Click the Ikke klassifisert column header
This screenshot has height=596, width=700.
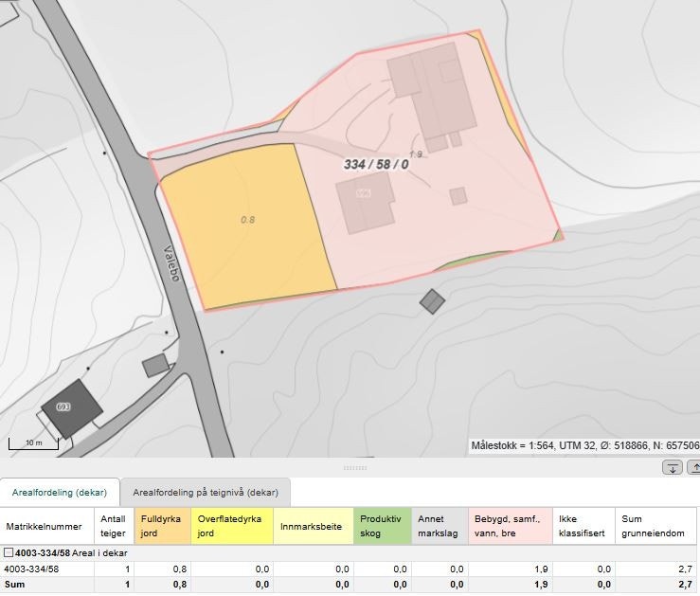[583, 526]
